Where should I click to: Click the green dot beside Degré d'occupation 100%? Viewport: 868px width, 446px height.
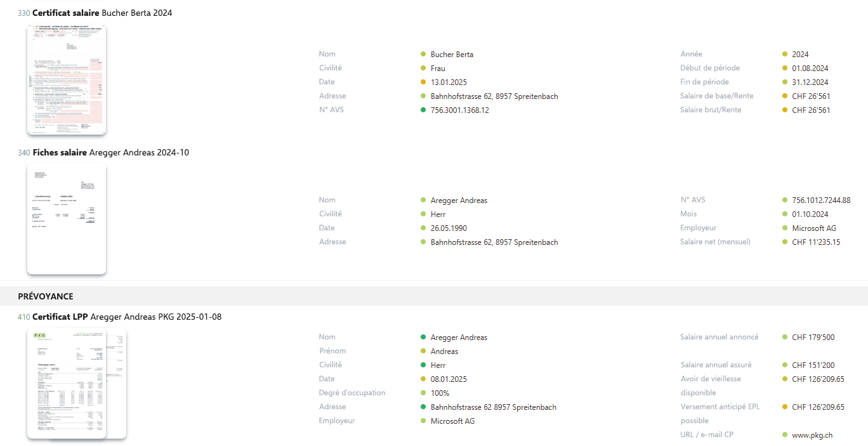(x=423, y=393)
